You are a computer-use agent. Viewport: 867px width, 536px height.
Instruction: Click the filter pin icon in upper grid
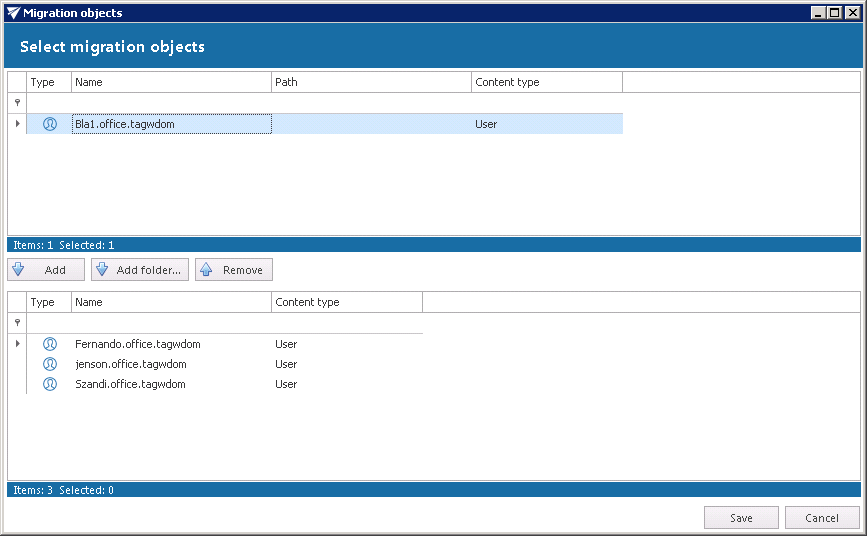pos(17,103)
